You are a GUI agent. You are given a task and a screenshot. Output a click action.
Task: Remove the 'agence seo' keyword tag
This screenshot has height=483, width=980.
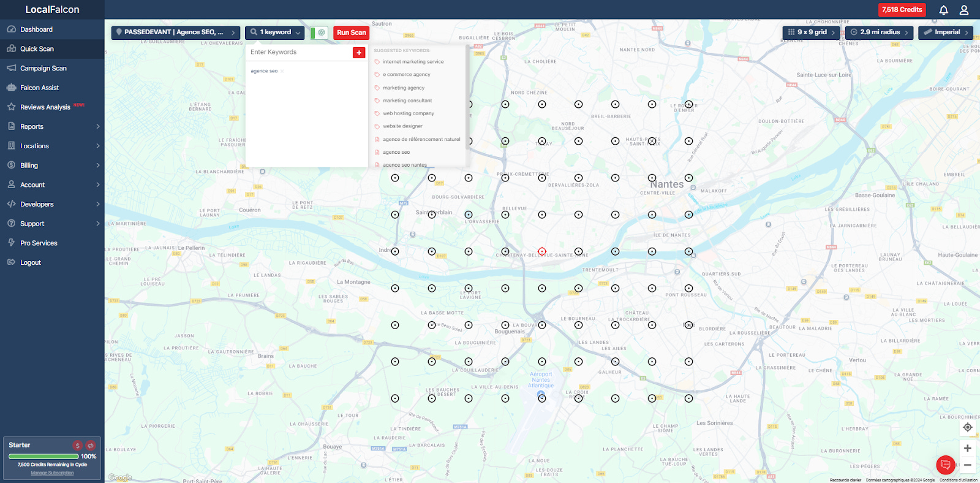[x=282, y=71]
